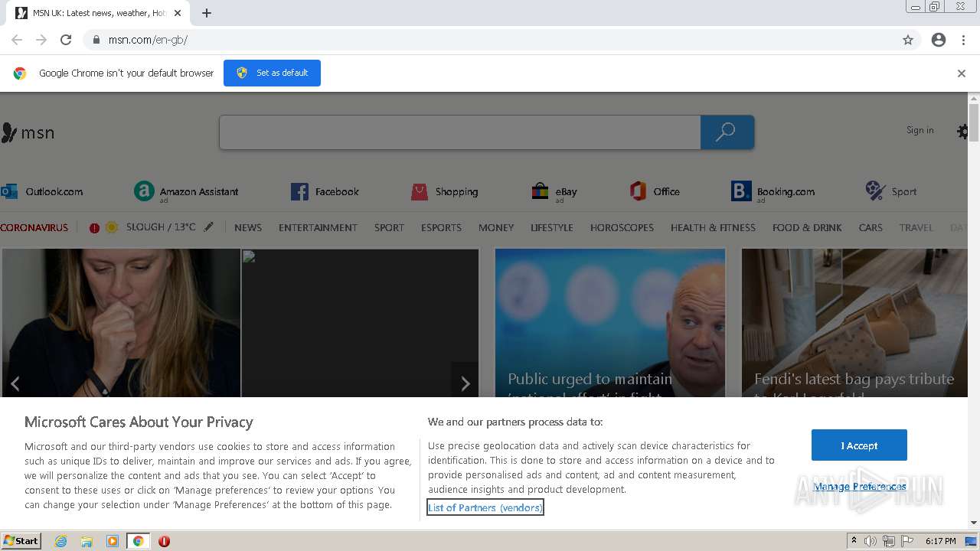
Task: Open the Shopping shortcut
Action: [x=444, y=191]
